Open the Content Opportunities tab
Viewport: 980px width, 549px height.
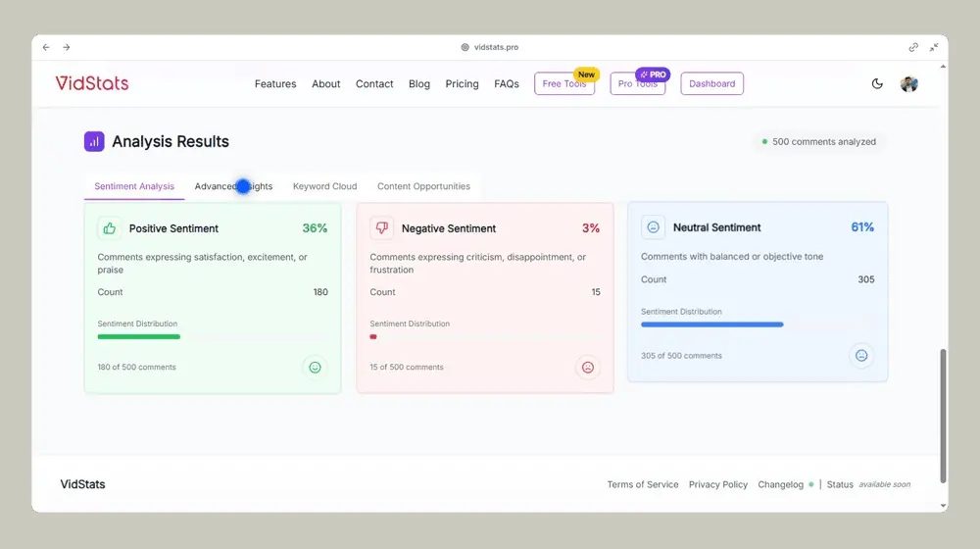point(423,186)
